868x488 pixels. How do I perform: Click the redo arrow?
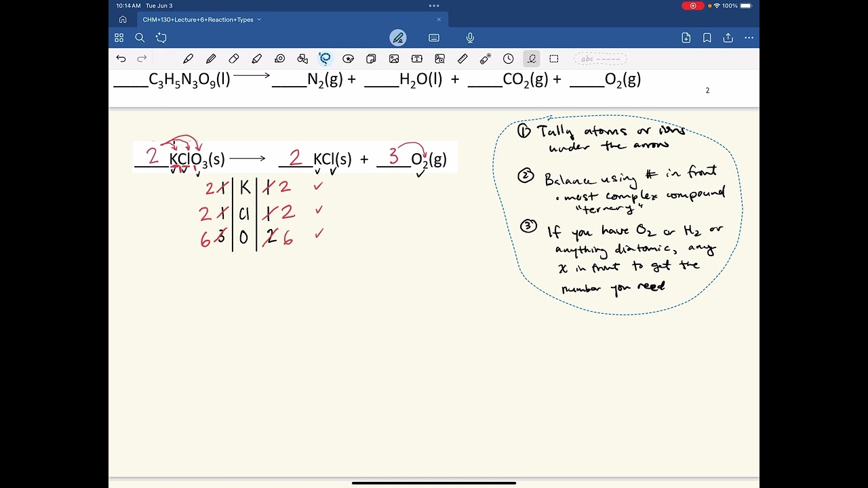142,59
